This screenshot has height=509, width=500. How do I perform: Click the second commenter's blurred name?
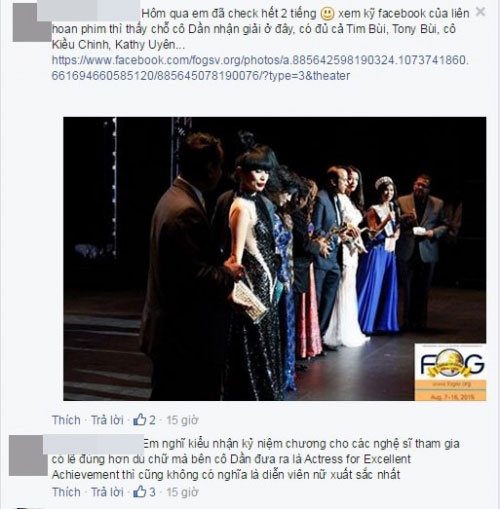click(94, 443)
